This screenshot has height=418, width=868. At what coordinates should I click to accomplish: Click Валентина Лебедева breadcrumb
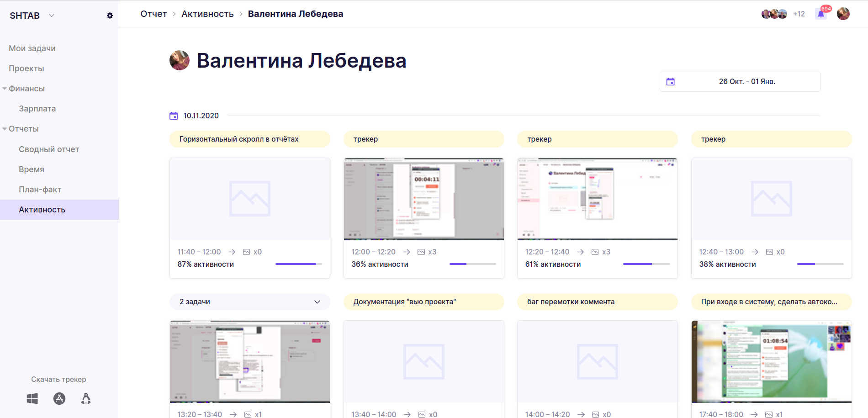[296, 14]
